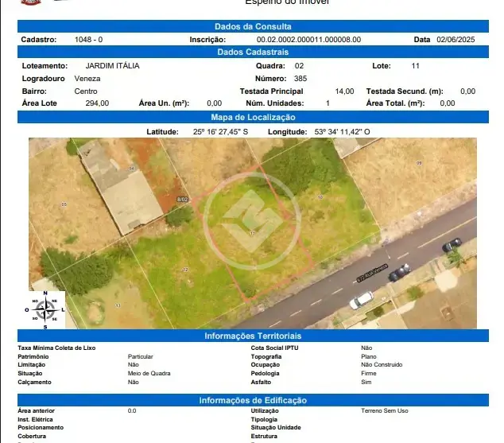Click the 'Situação Unidade' label
This screenshot has height=443, width=504.
pyautogui.click(x=276, y=427)
